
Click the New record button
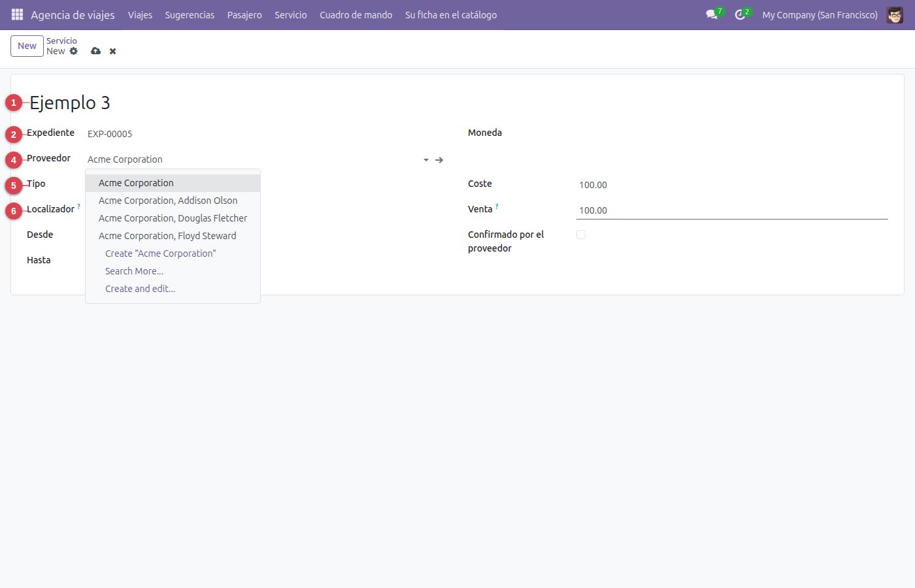pos(27,46)
